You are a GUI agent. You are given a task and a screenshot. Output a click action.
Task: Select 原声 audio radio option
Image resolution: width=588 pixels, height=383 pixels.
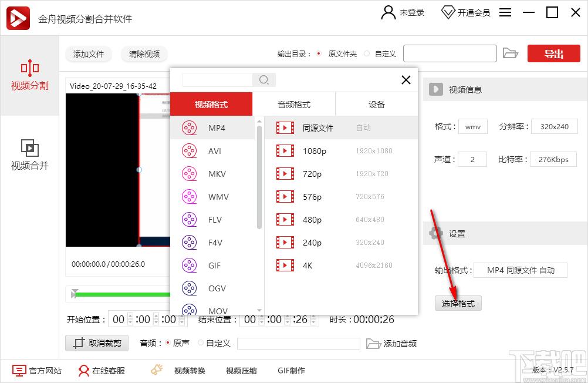(168, 343)
